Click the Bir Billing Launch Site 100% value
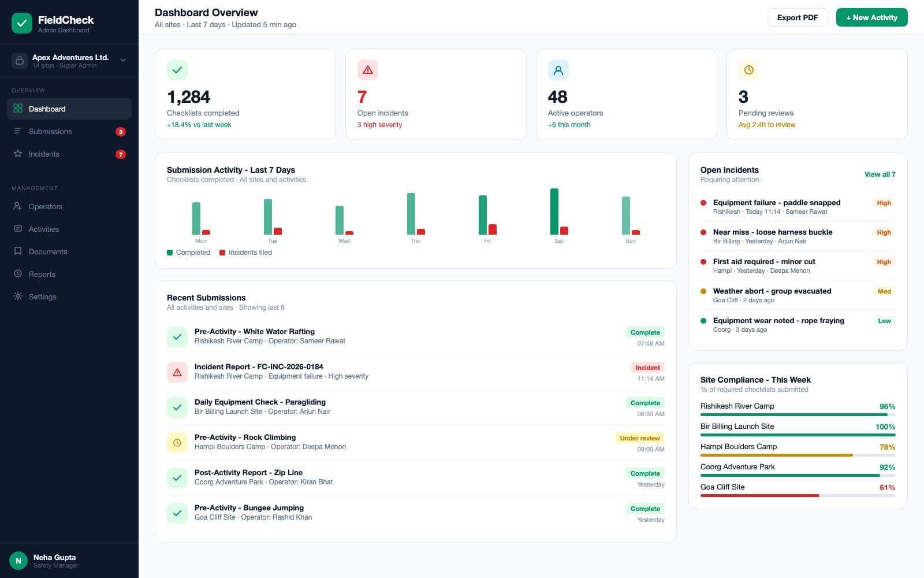Screen dimensions: 924x578 coord(885,427)
